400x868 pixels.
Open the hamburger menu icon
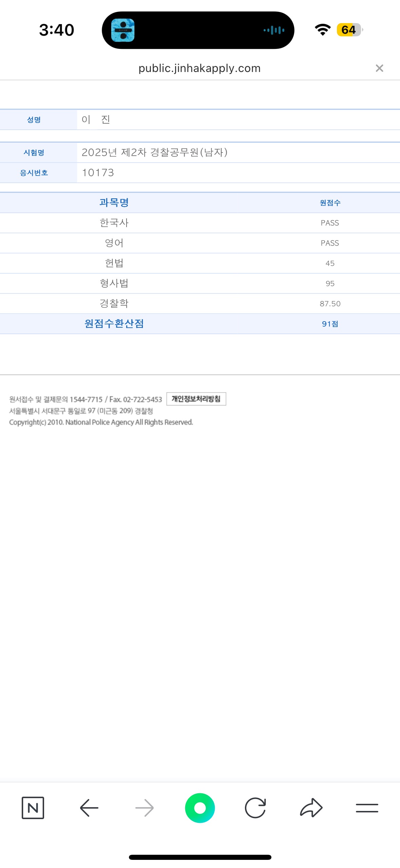click(x=367, y=808)
